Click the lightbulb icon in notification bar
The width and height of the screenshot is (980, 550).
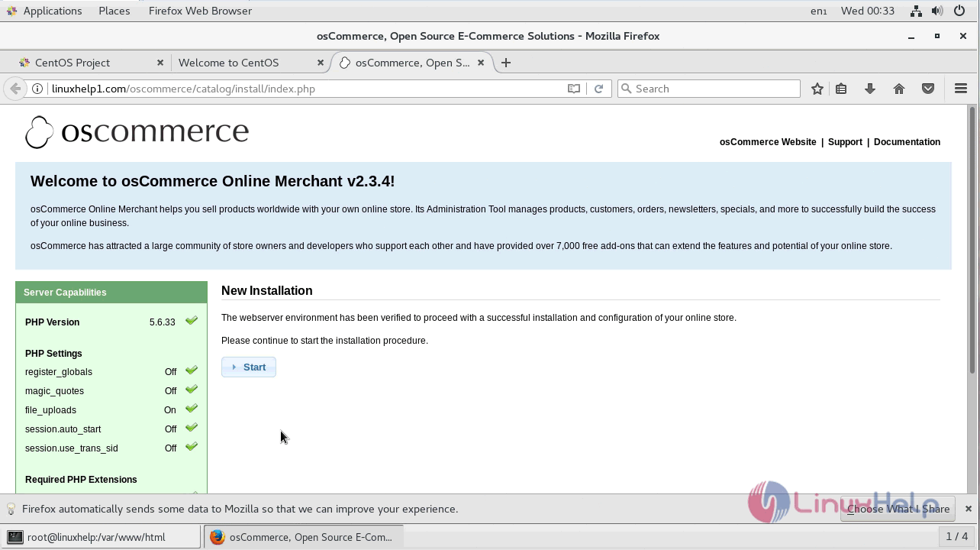click(x=11, y=509)
